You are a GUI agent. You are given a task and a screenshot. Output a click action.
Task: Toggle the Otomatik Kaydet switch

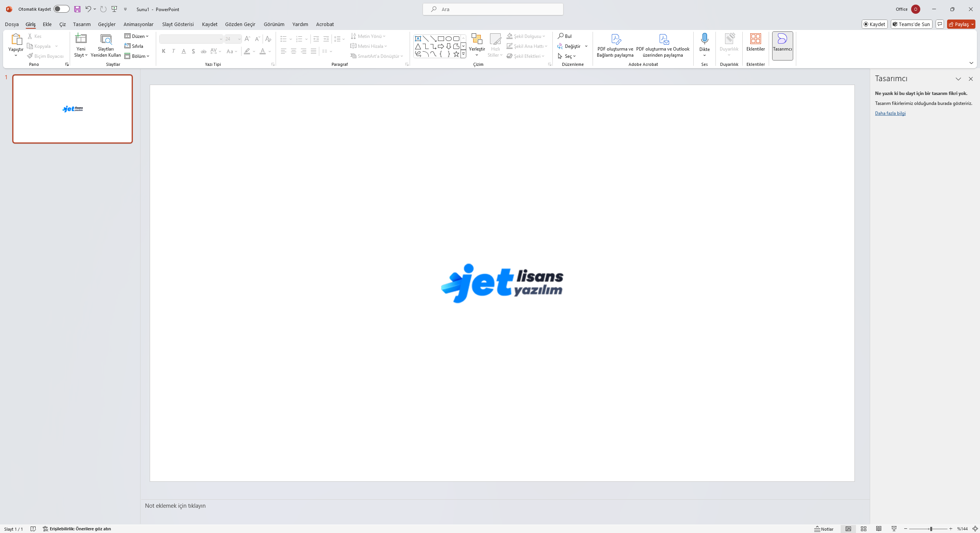click(x=61, y=9)
